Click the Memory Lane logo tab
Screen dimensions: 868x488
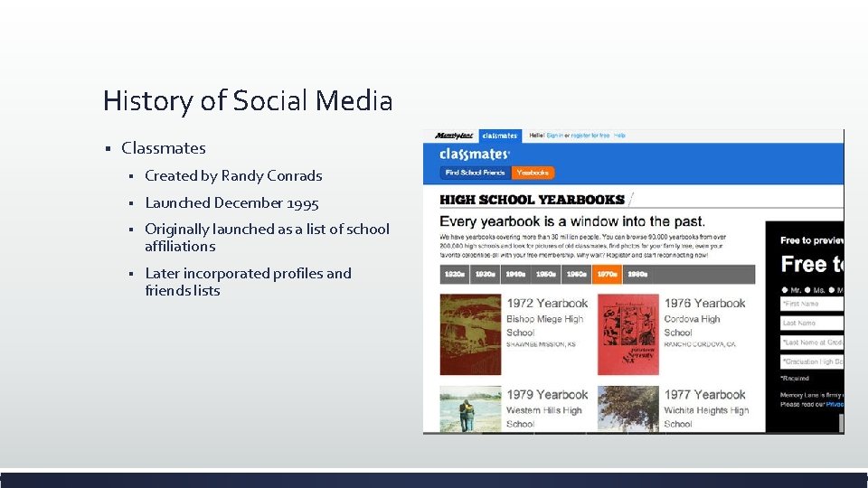pos(454,136)
